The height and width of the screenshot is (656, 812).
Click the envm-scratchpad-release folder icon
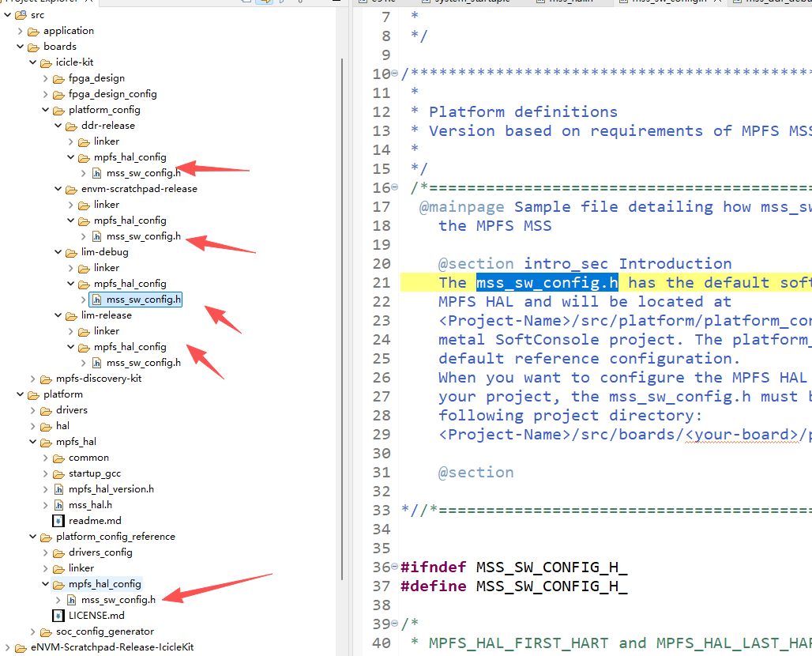[71, 189]
